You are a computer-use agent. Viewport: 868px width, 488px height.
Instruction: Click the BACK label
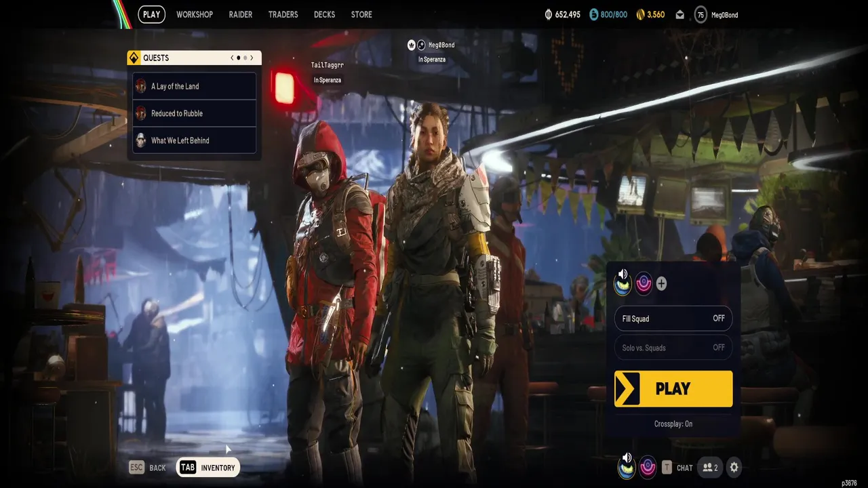coord(157,468)
